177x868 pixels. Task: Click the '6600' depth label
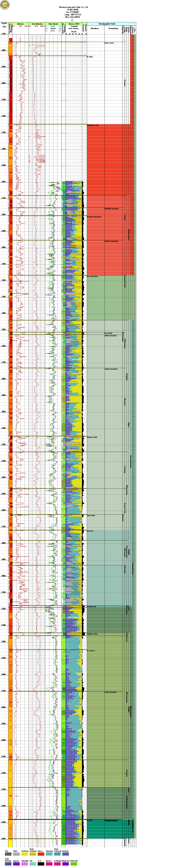[3, 839]
